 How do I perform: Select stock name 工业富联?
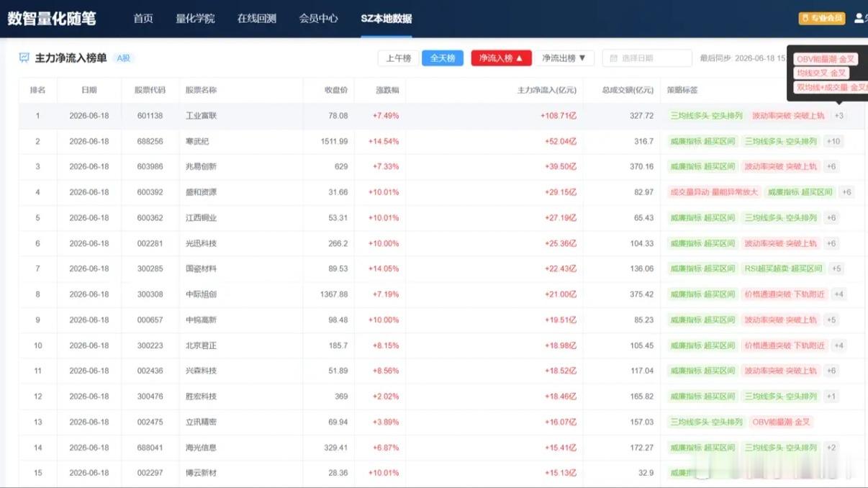pyautogui.click(x=201, y=116)
